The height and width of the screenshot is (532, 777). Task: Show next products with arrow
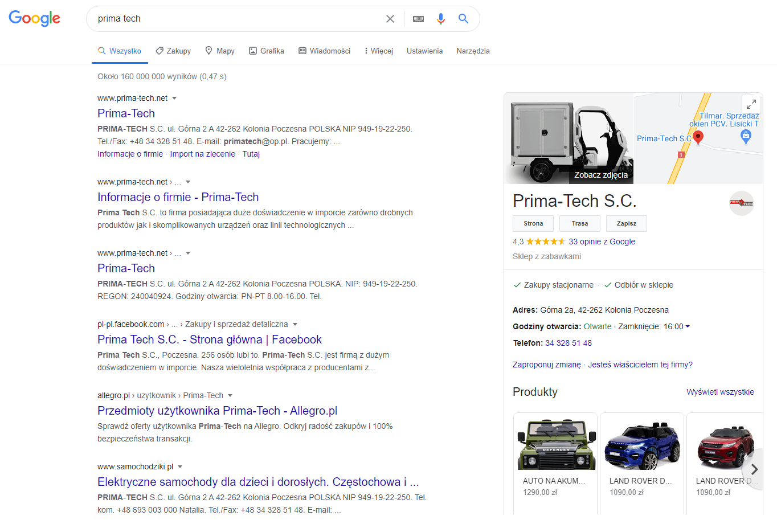point(754,469)
